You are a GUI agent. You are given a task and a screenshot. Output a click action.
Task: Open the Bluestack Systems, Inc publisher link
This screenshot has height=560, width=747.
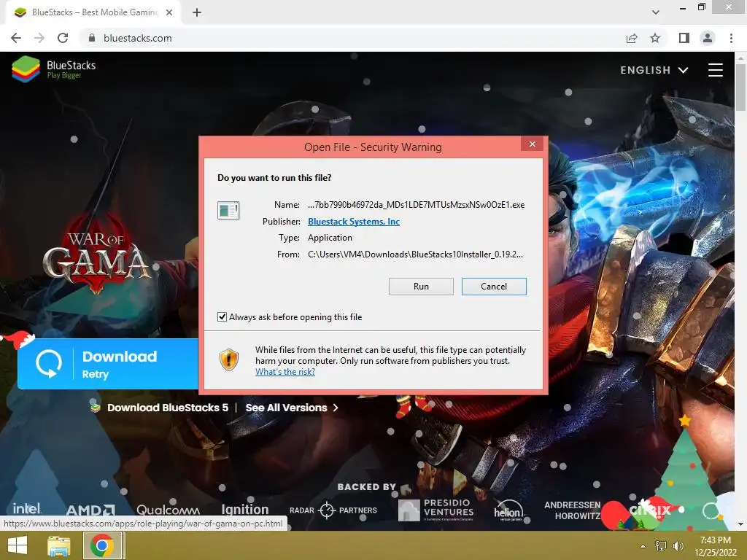(x=354, y=222)
